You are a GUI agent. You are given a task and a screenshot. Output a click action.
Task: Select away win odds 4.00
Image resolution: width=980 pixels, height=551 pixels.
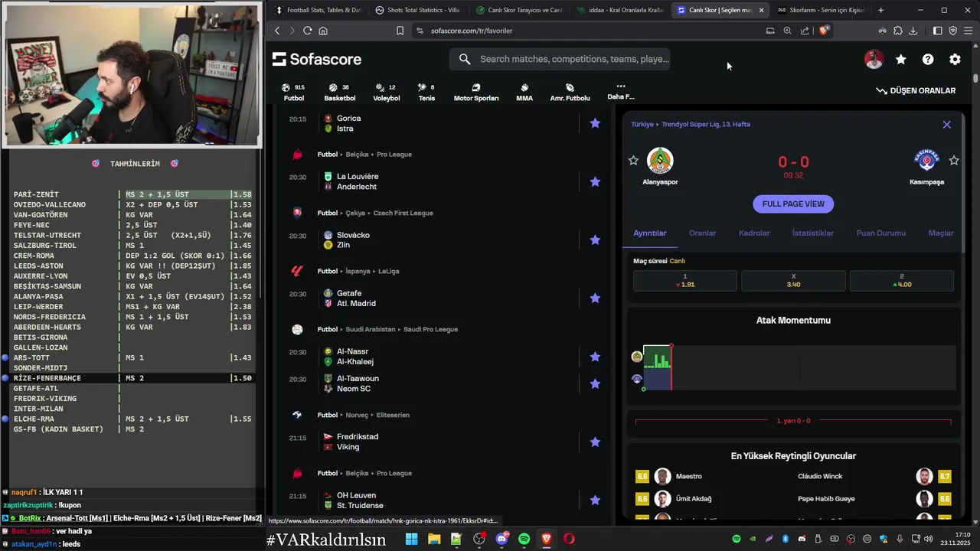click(902, 280)
